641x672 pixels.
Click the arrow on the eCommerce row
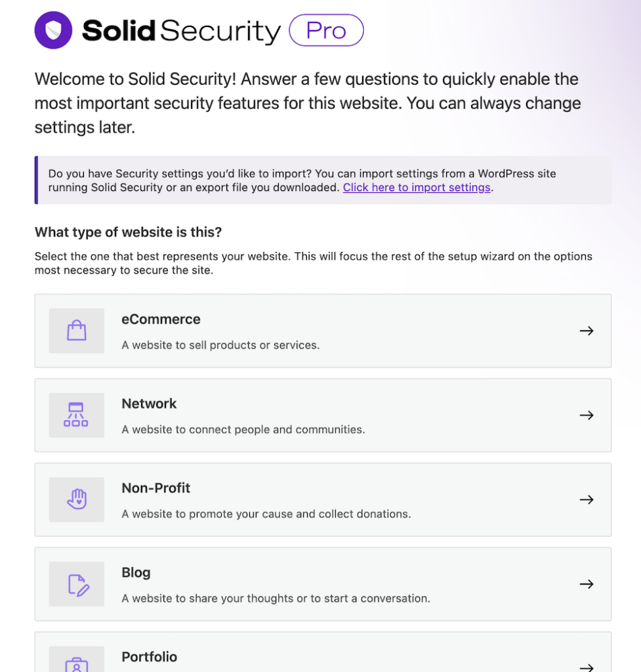pos(587,331)
